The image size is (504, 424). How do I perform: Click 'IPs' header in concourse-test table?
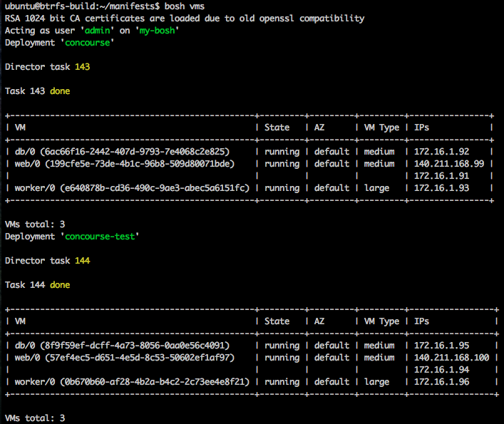click(x=421, y=321)
